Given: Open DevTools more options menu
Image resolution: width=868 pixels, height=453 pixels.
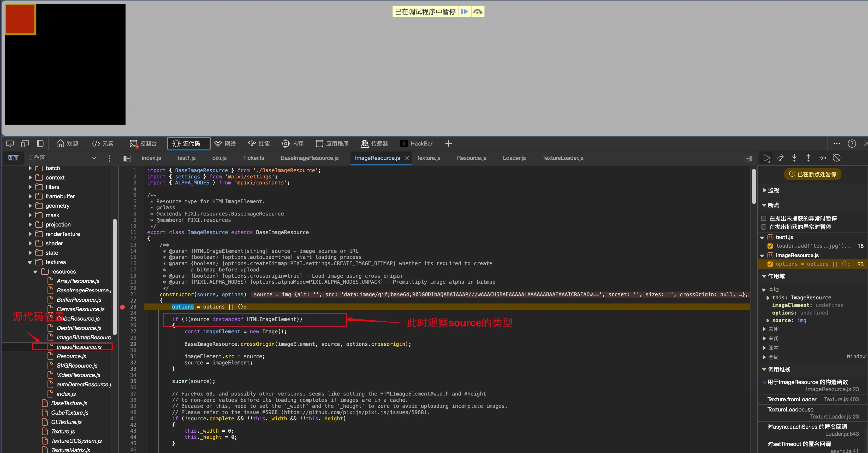Looking at the screenshot, I should pyautogui.click(x=837, y=144).
